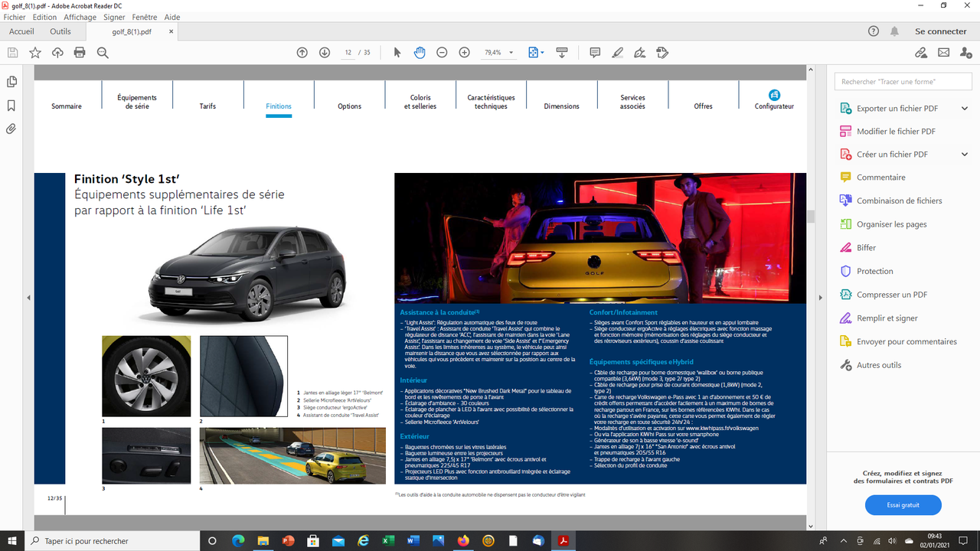Click the page number input field

coord(348,53)
